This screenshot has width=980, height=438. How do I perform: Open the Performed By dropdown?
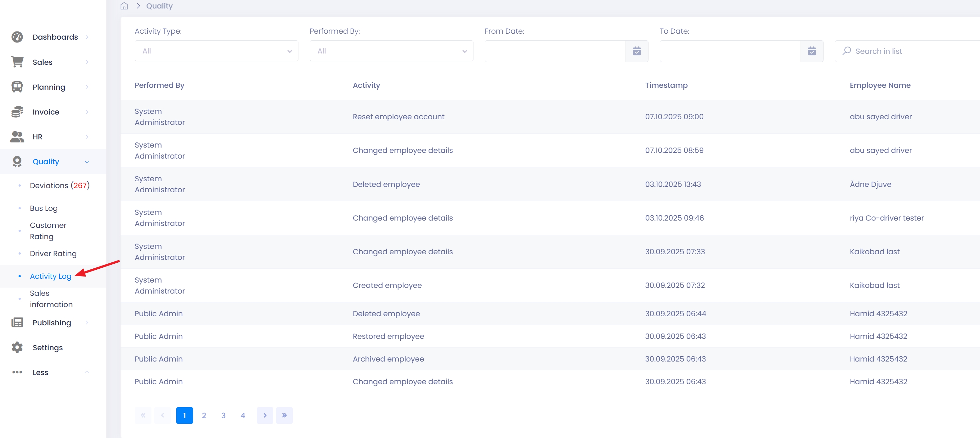click(x=391, y=51)
